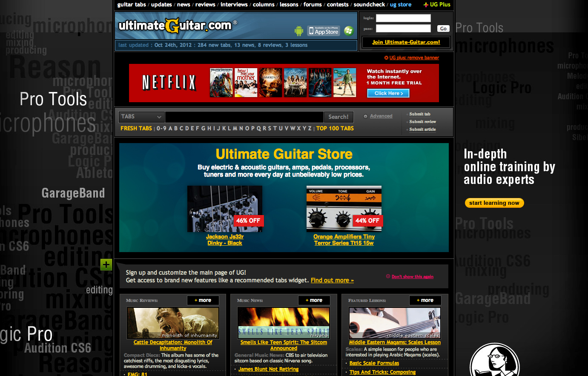This screenshot has height=376, width=588.
Task: Open the TABS search type dropdown
Action: tap(141, 117)
